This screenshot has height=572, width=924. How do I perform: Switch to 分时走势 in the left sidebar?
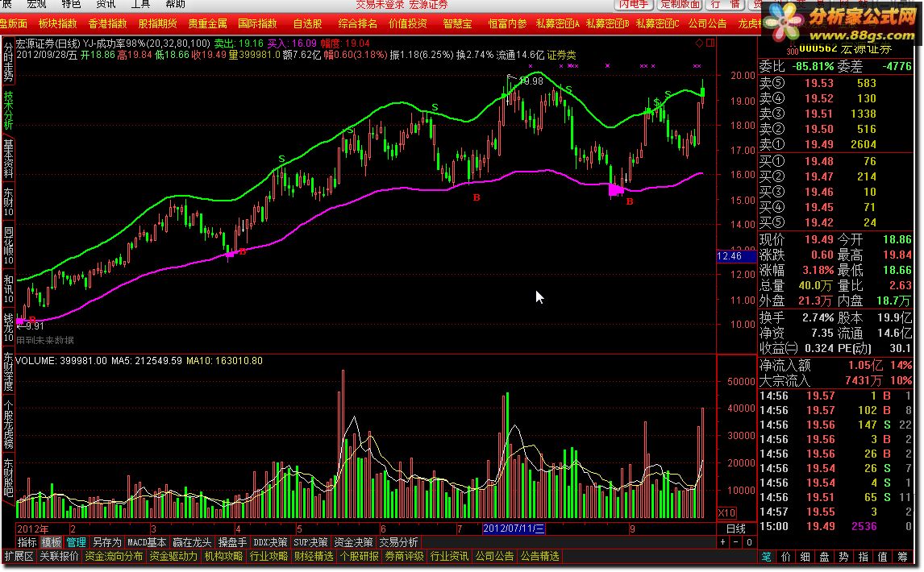click(8, 61)
